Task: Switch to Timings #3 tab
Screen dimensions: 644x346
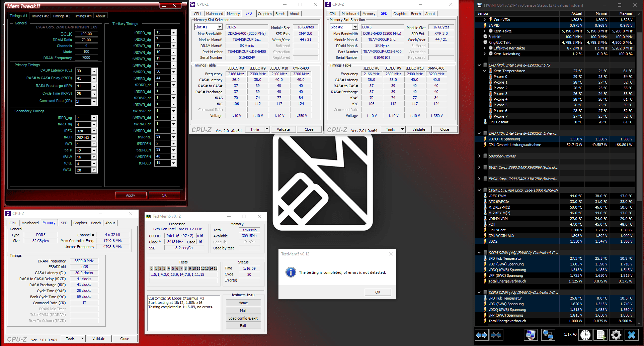Action: coord(61,16)
